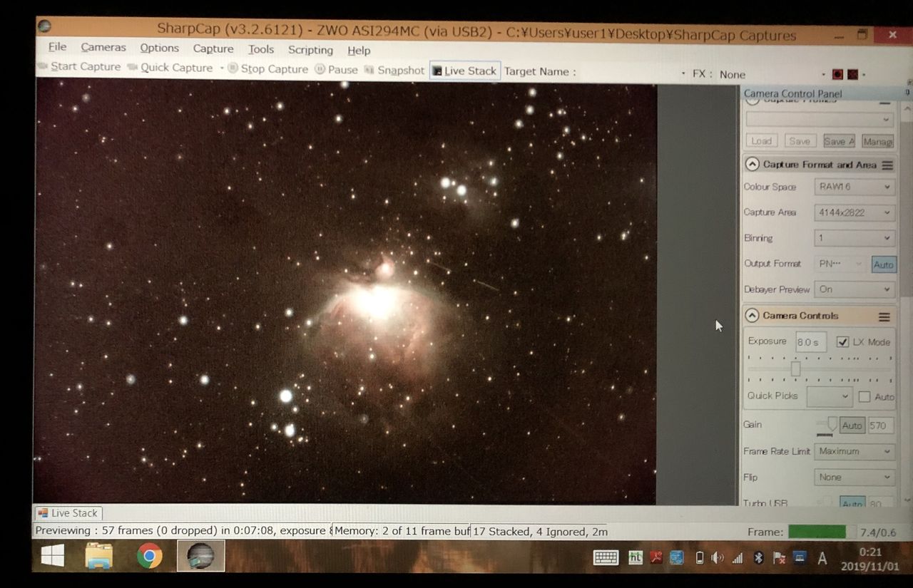Open Google Chrome from the taskbar
This screenshot has width=913, height=588.
point(149,556)
